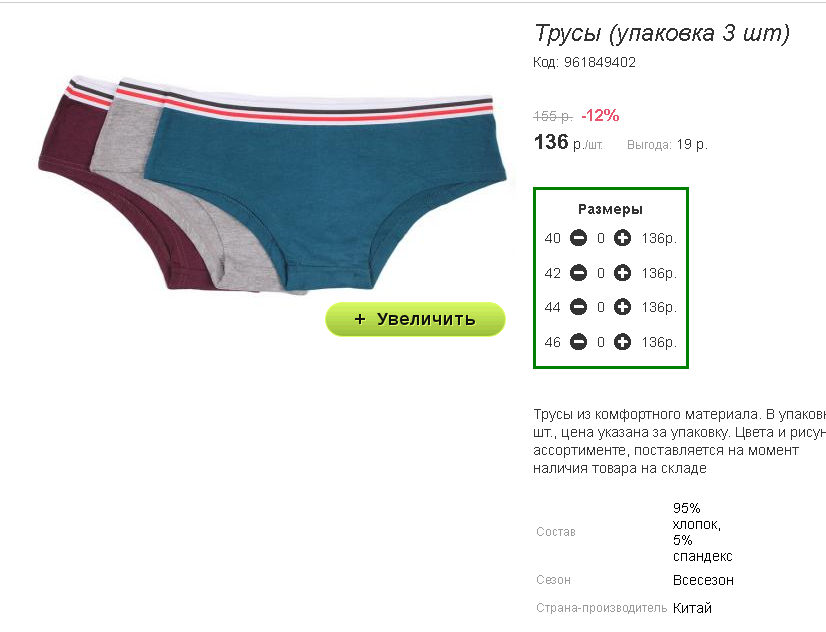The height and width of the screenshot is (632, 826).
Task: Click minus icon for size 42
Action: click(578, 273)
